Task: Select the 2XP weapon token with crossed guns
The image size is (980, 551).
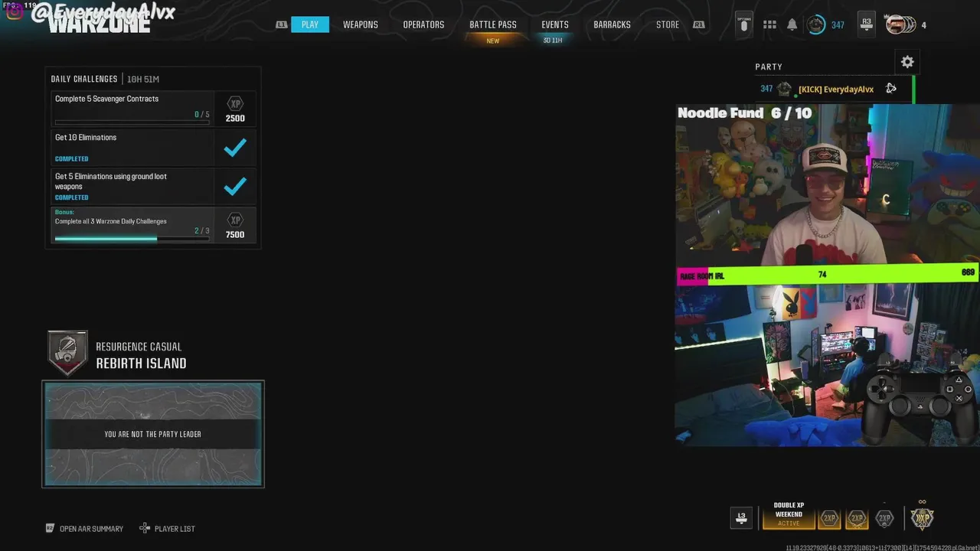Action: pos(857,519)
